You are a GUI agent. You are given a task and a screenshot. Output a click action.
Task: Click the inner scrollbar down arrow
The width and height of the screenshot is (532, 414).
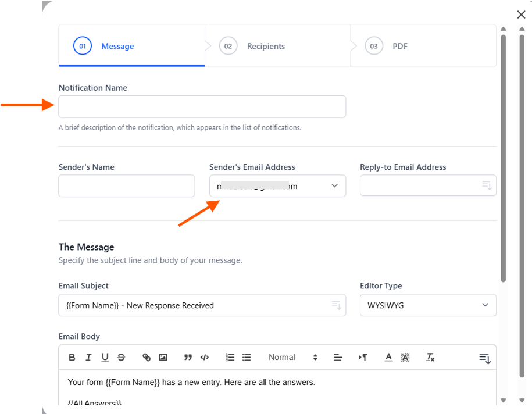point(504,401)
